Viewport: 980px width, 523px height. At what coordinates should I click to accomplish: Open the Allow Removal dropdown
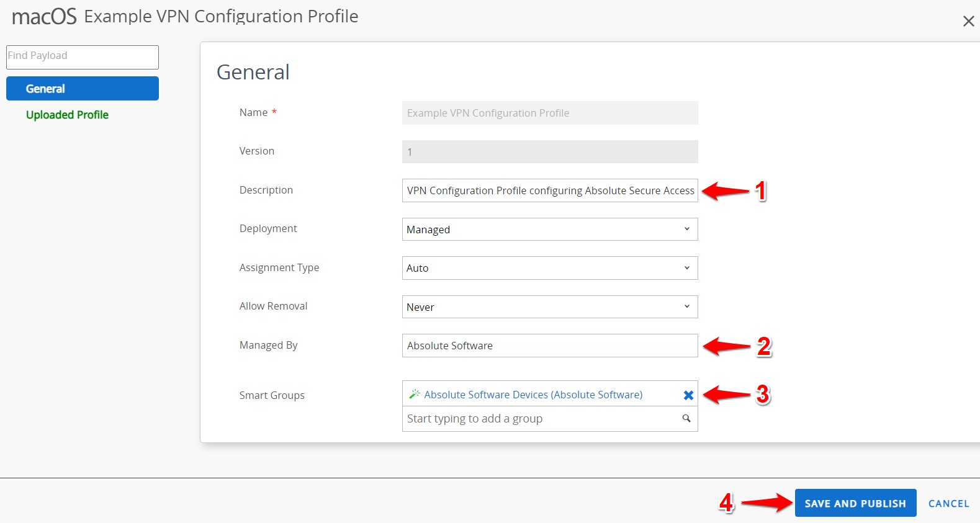point(550,306)
